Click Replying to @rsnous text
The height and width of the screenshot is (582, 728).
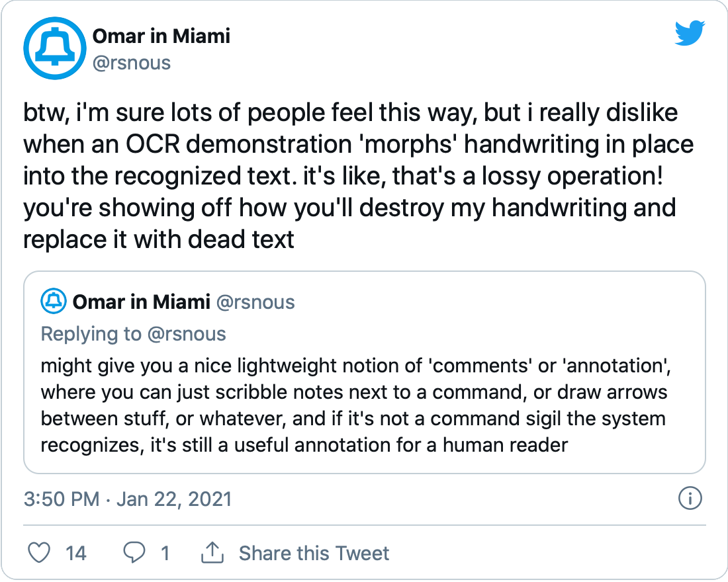pos(133,334)
